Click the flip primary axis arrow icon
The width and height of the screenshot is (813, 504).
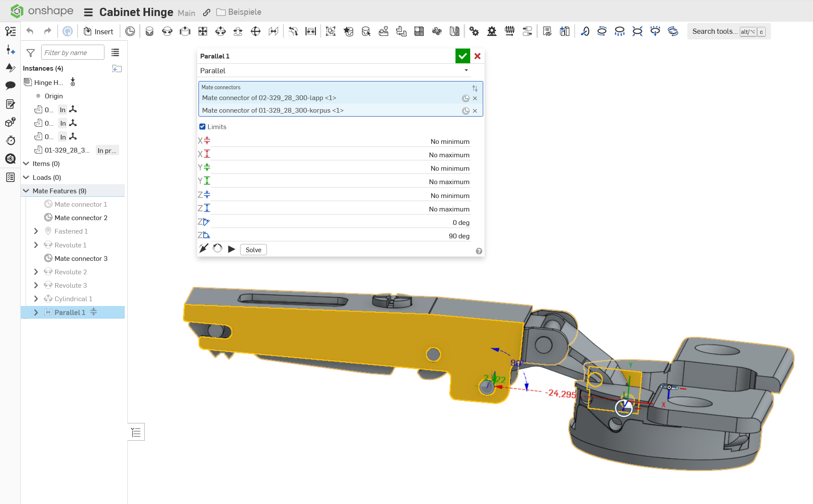(x=203, y=249)
